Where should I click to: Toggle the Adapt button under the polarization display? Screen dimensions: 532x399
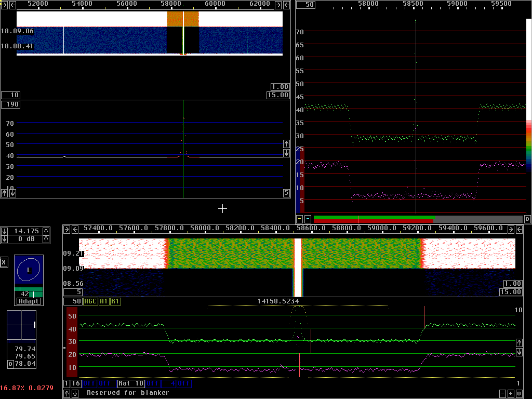pyautogui.click(x=29, y=301)
